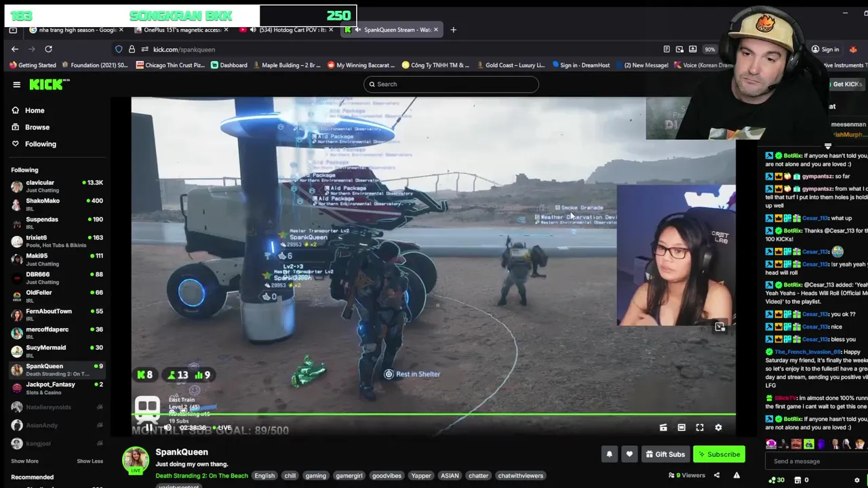The width and height of the screenshot is (868, 488).
Task: Click the padlock site security icon
Action: point(132,49)
